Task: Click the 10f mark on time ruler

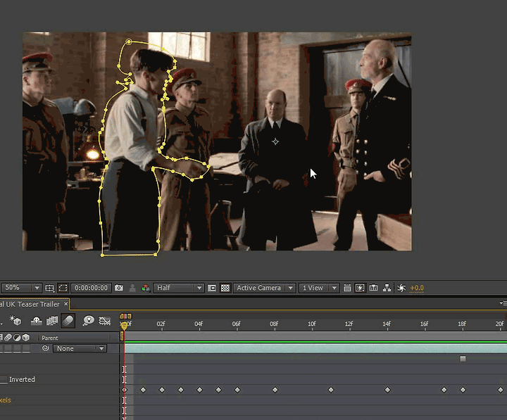Action: pos(312,324)
